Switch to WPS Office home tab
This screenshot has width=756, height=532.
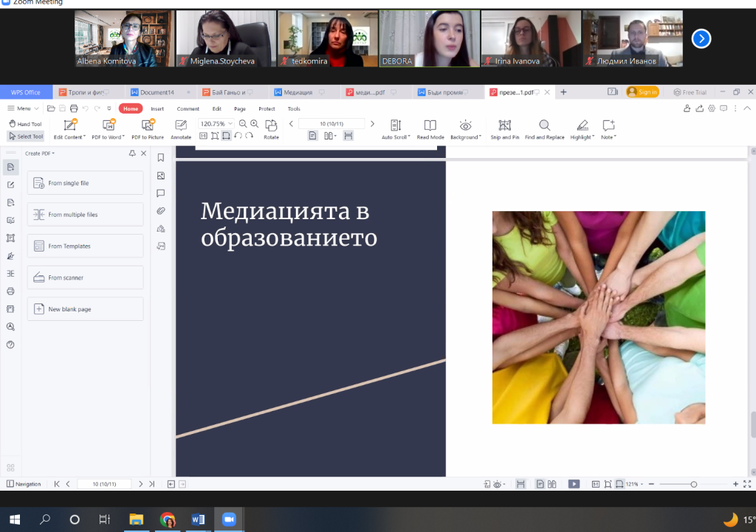point(26,92)
